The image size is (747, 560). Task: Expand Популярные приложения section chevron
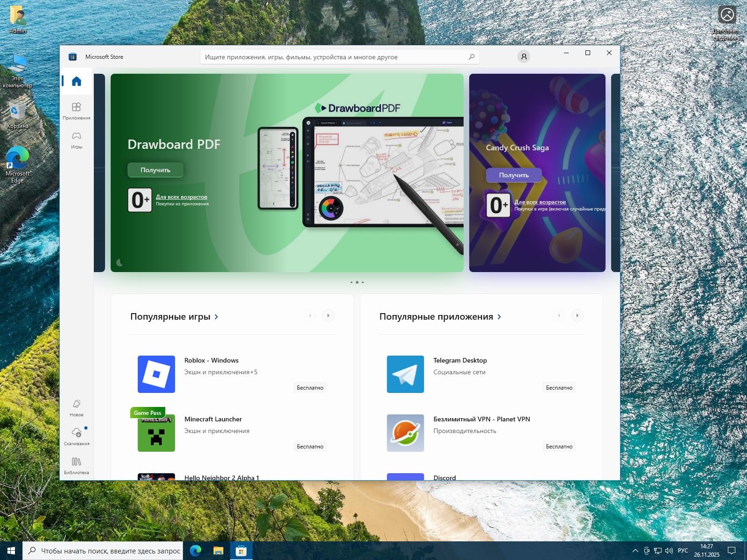pos(499,317)
